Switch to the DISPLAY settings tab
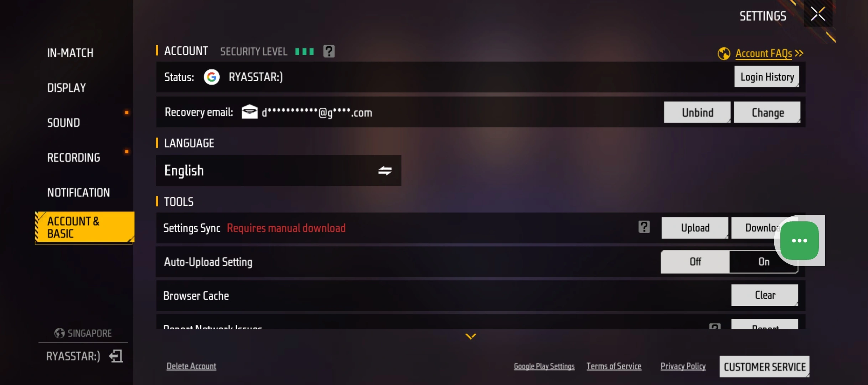 tap(67, 88)
